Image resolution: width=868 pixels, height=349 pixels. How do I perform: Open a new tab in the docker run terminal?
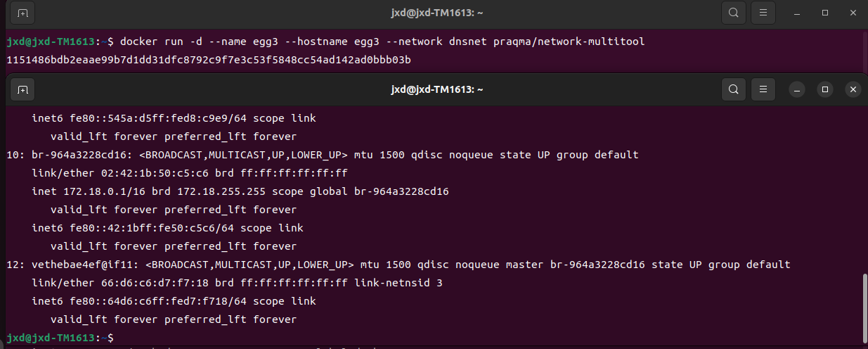pyautogui.click(x=22, y=13)
